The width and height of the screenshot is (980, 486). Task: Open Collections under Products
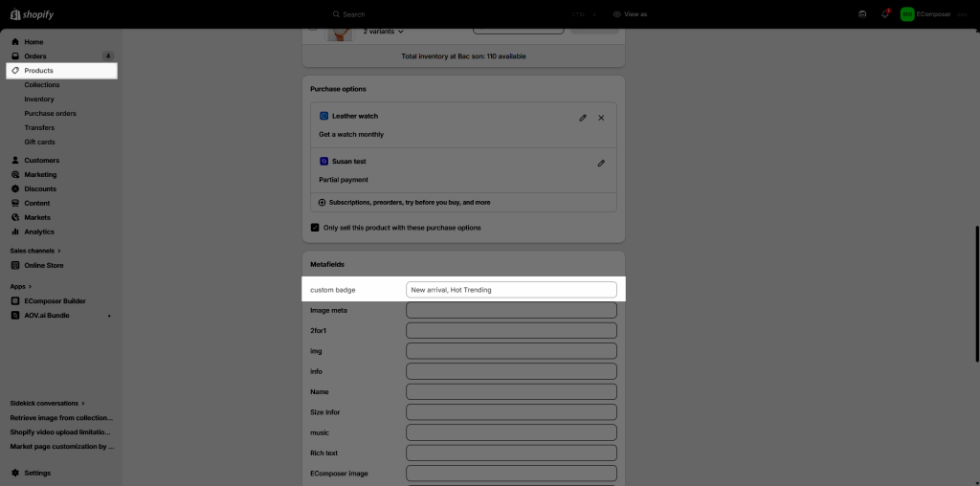coord(42,85)
